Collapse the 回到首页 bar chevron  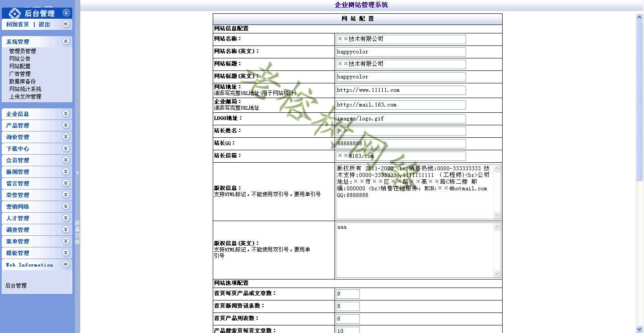[66, 24]
